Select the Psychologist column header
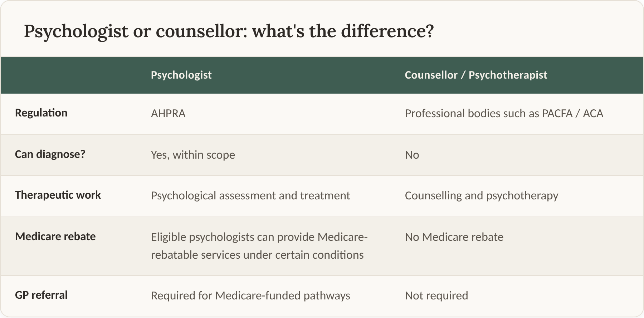Image resolution: width=644 pixels, height=318 pixels. (181, 75)
